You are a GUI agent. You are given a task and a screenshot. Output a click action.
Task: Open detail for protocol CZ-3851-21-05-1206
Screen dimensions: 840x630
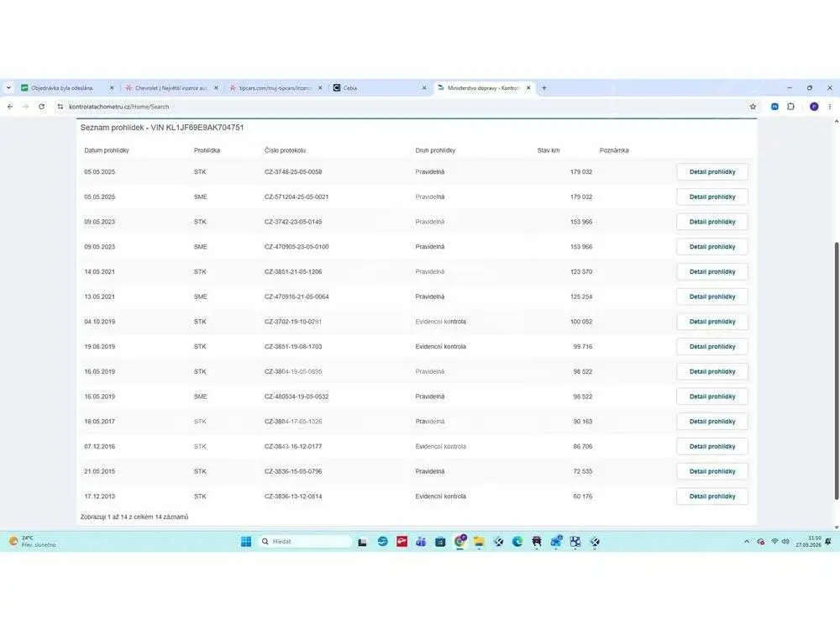pos(712,271)
